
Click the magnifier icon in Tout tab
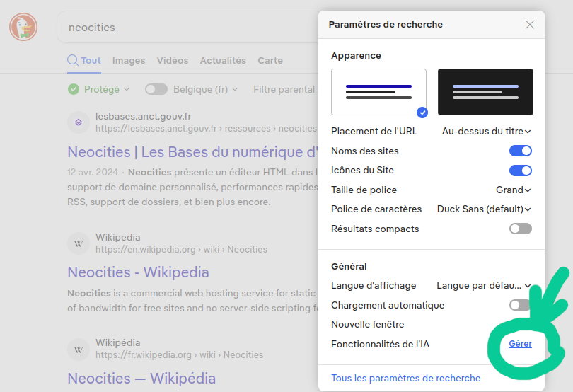click(x=72, y=60)
